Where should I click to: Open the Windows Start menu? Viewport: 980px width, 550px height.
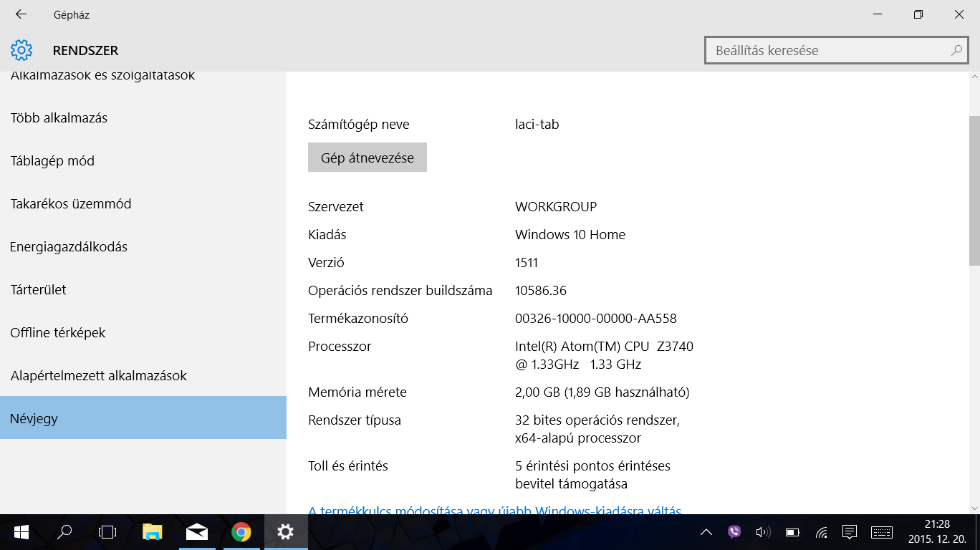pyautogui.click(x=21, y=532)
